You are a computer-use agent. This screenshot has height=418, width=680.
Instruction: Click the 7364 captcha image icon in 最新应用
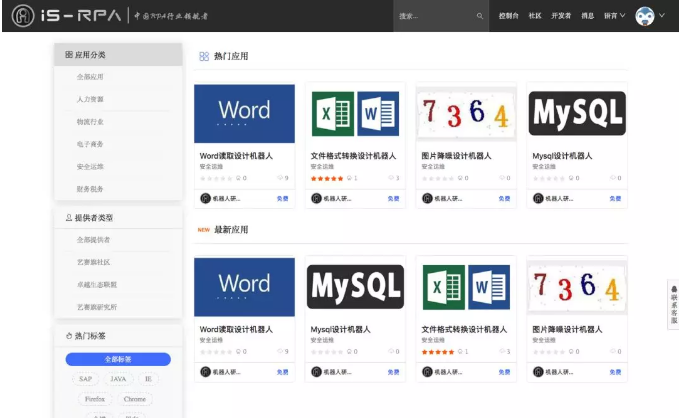(577, 286)
